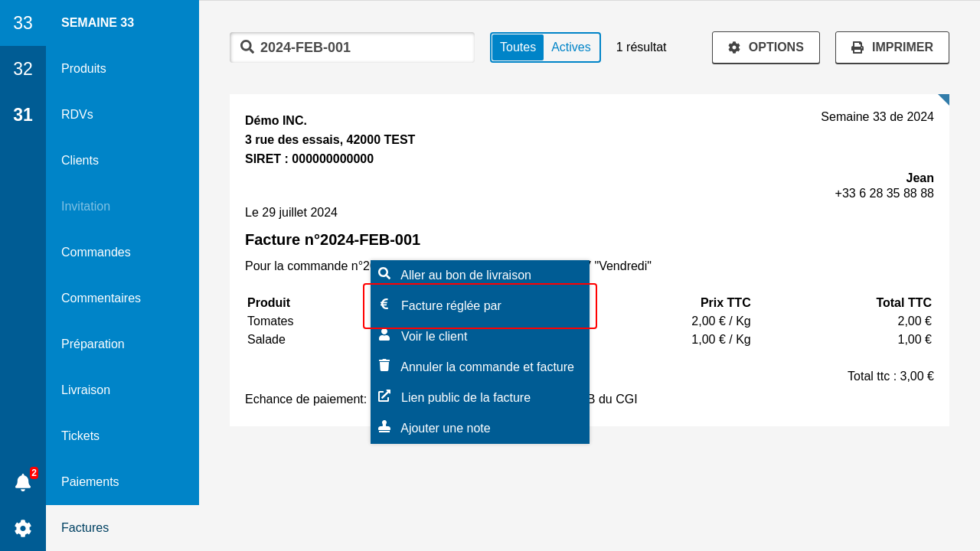The image size is (980, 551).
Task: Click the user icon beside Voir le client
Action: tap(384, 335)
